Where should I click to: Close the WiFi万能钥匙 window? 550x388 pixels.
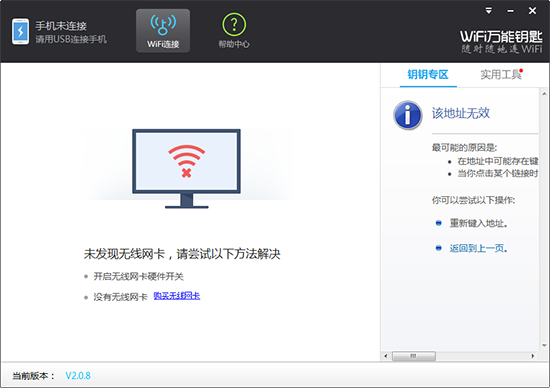pos(532,11)
